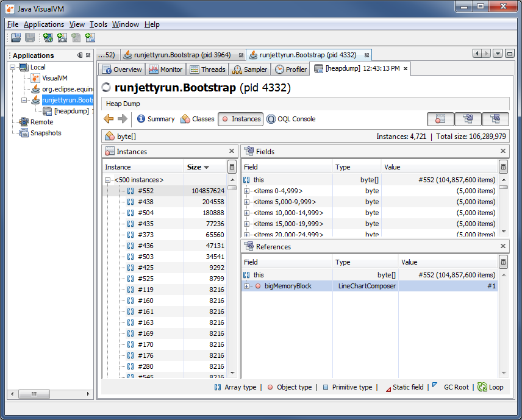The height and width of the screenshot is (420, 522).
Task: Expand items 10,000-14,999 field row
Action: (246, 213)
